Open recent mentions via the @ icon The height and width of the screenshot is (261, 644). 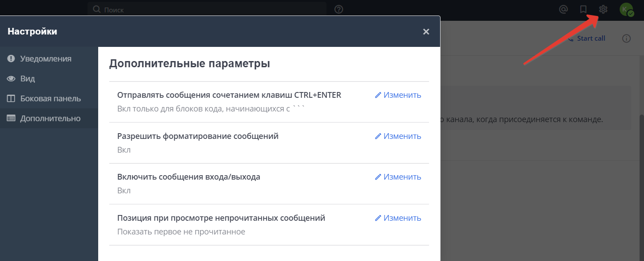[563, 9]
